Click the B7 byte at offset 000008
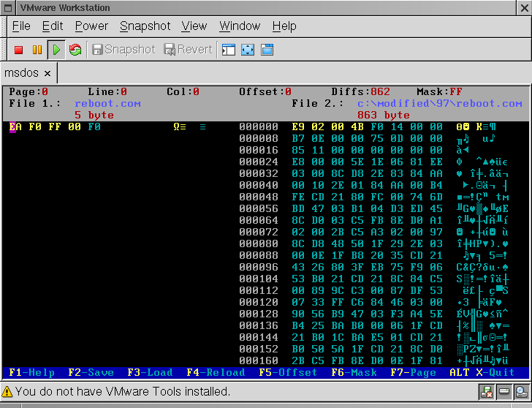Image resolution: width=532 pixels, height=408 pixels. tap(298, 139)
